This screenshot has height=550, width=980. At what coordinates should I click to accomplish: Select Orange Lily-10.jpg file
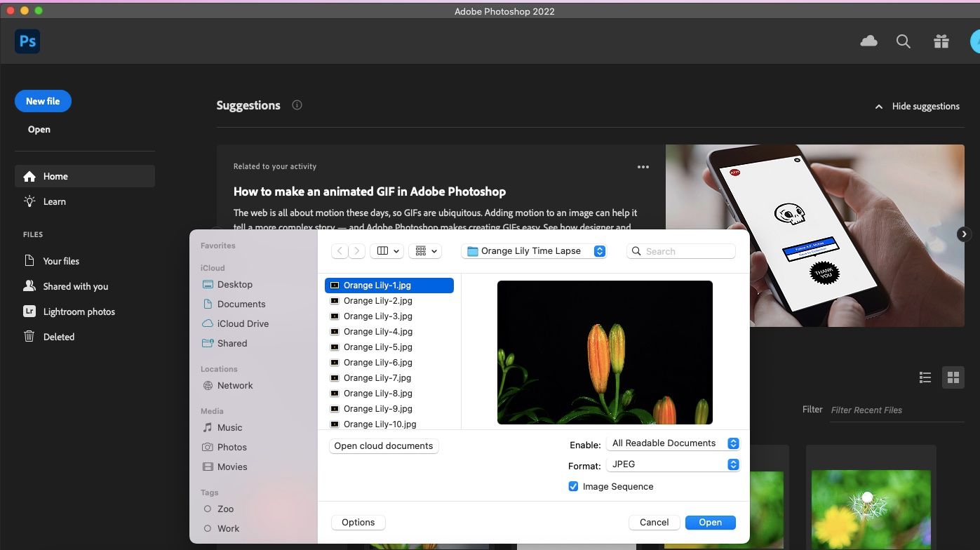pyautogui.click(x=389, y=424)
